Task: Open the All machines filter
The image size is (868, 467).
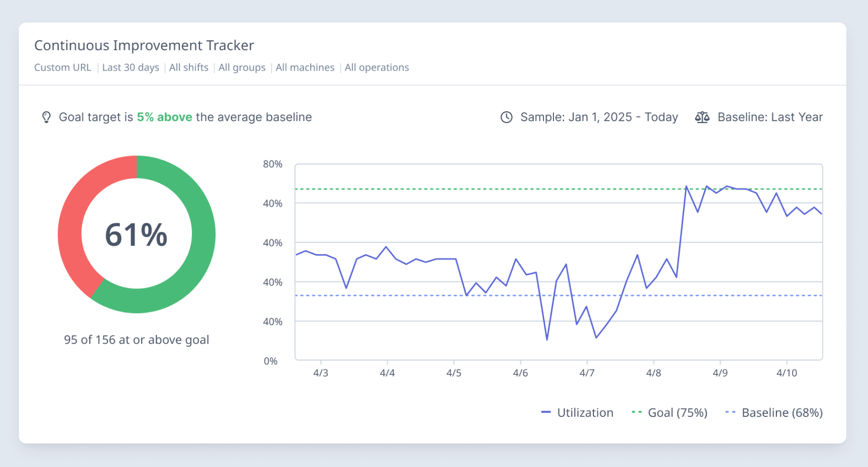Action: (x=305, y=67)
